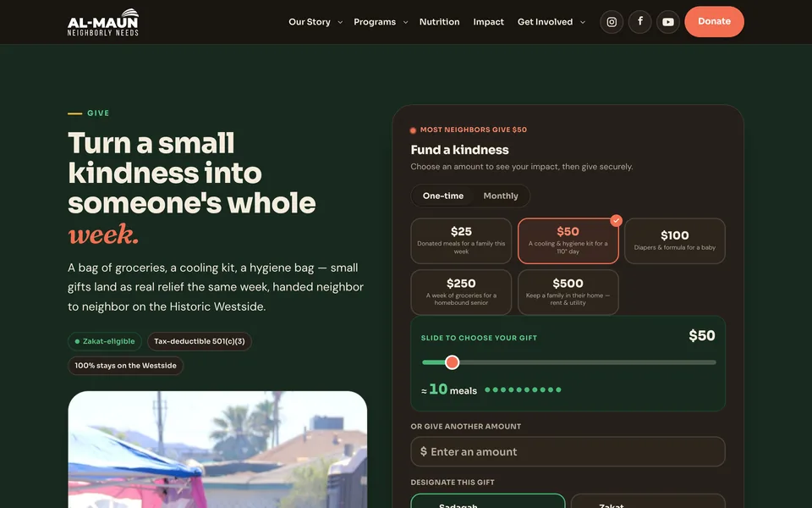This screenshot has height=508, width=812.
Task: Open the Programs menu
Action: tap(375, 22)
